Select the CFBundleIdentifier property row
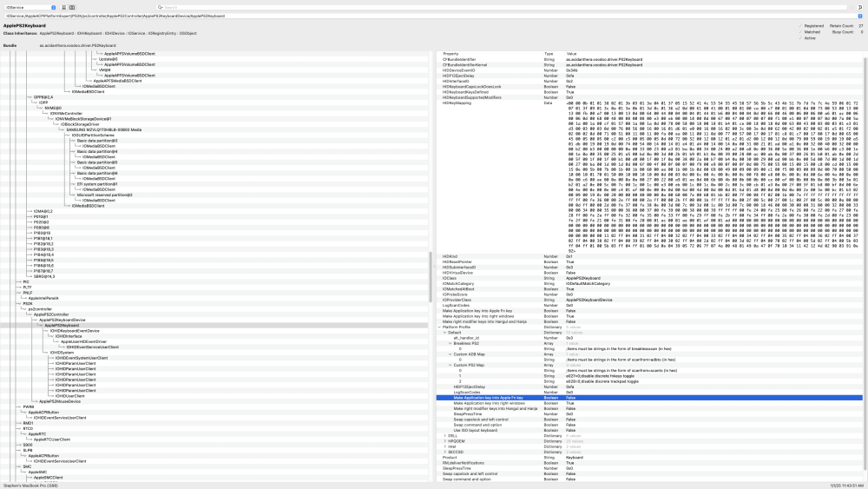This screenshot has width=868, height=489. click(648, 59)
